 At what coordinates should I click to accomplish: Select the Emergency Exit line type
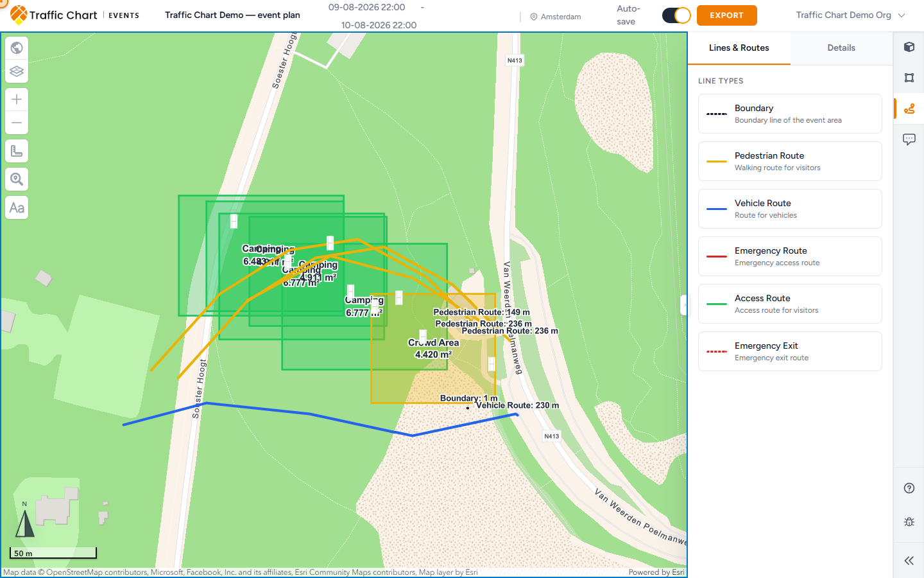790,351
